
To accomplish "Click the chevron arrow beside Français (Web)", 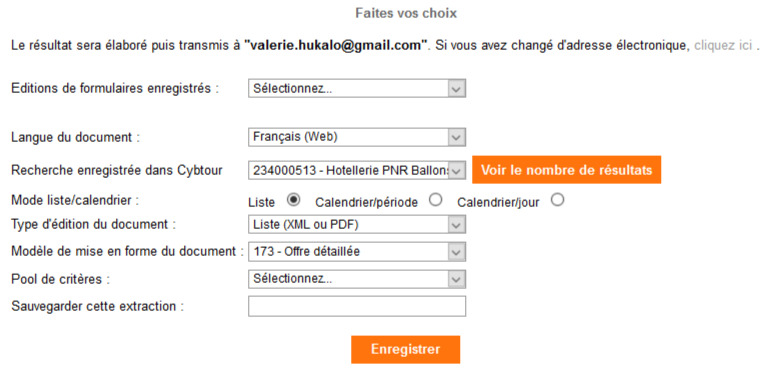I will pyautogui.click(x=456, y=137).
